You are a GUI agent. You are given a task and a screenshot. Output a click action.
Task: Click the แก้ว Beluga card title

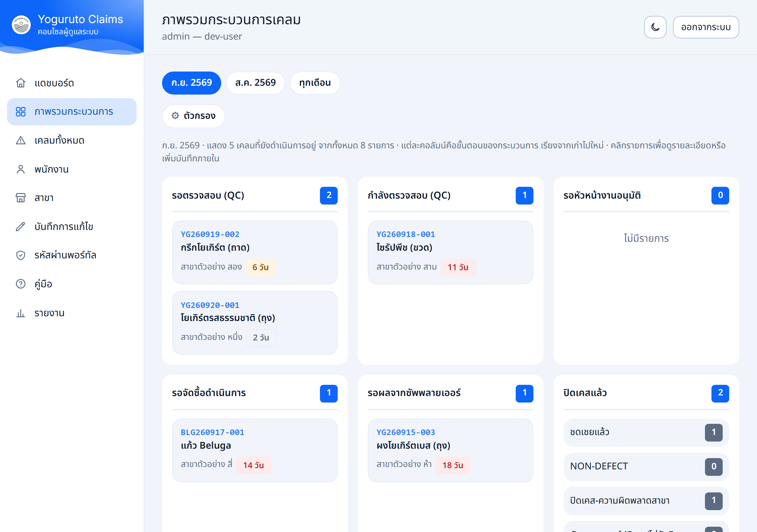coord(206,445)
